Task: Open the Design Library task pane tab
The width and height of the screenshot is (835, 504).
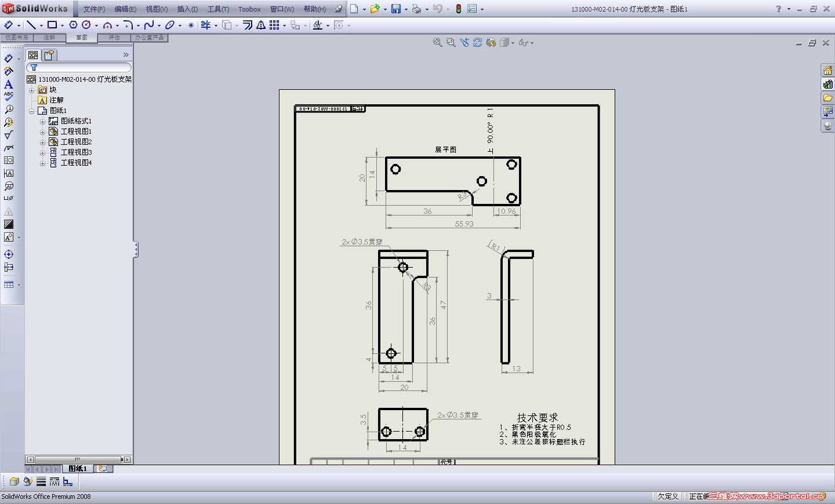Action: (x=827, y=84)
